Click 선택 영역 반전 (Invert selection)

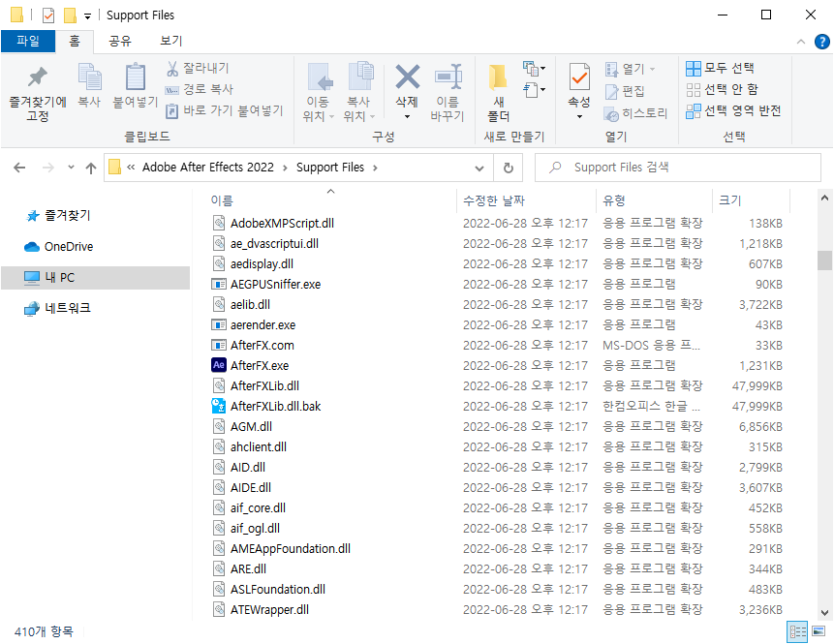click(733, 110)
